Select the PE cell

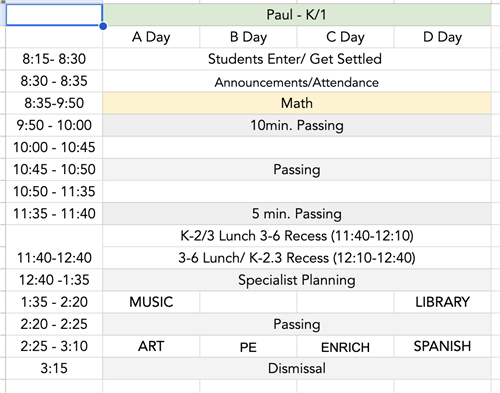(x=248, y=346)
